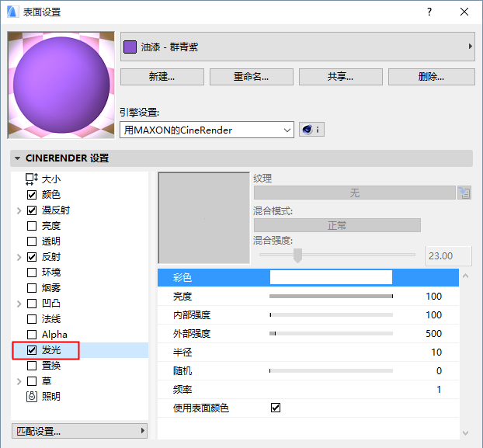Click the 共享... button
483x448 pixels.
click(x=341, y=77)
